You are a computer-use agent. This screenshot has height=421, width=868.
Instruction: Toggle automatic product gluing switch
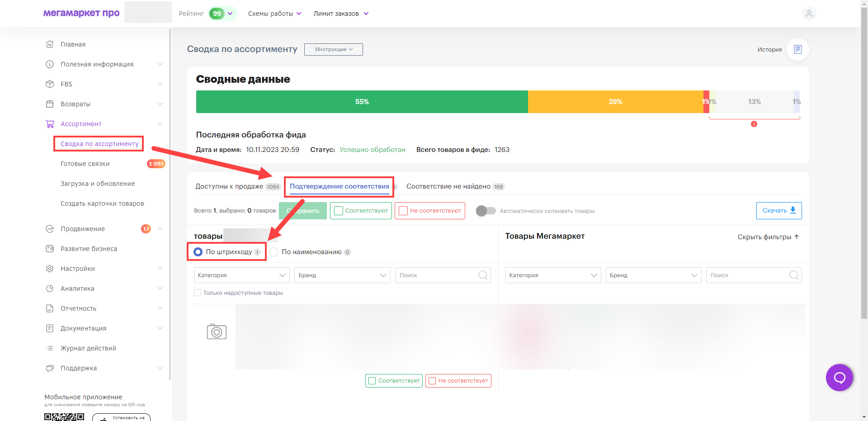(x=486, y=211)
